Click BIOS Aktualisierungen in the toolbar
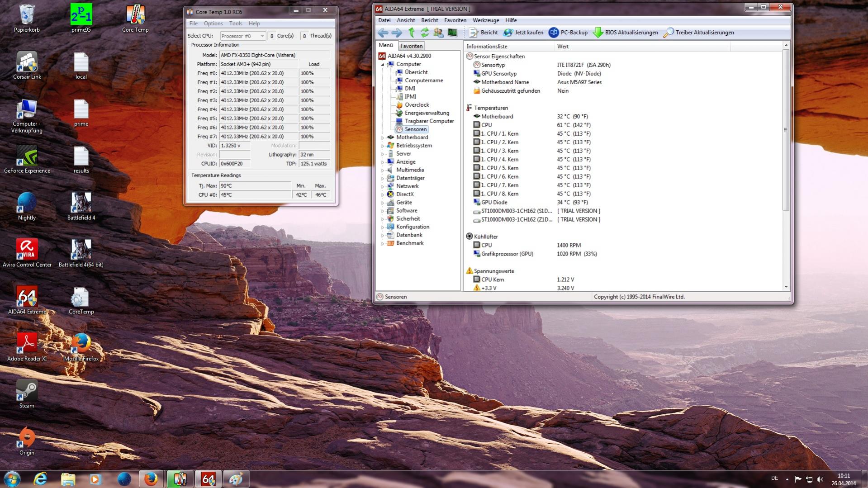This screenshot has height=488, width=868. (x=626, y=33)
